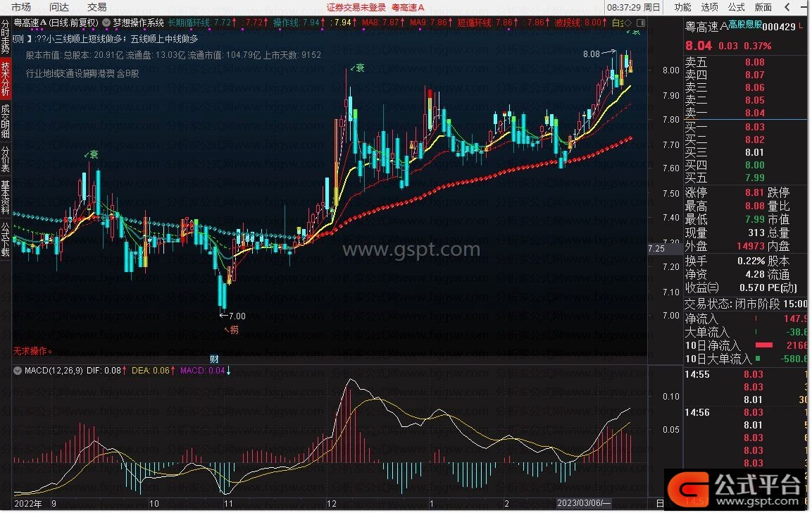Click the stock code 000429
Screen dimensions: 812x513
779,27
